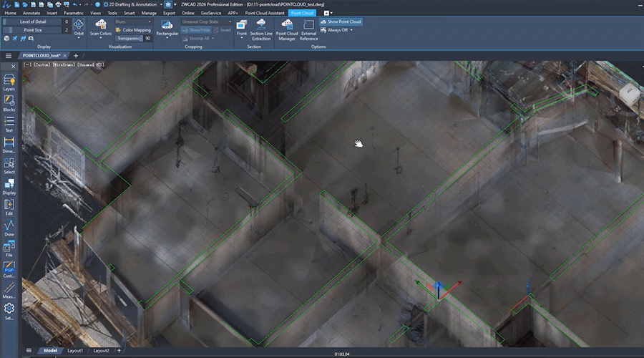Select the Model tab
644x358 pixels.
[x=50, y=351]
